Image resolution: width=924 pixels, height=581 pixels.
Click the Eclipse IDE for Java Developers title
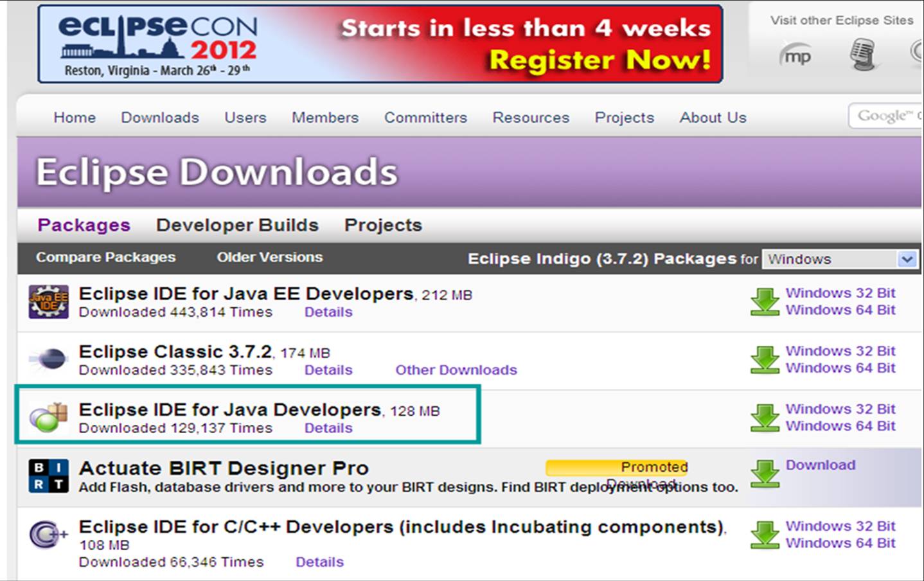tap(230, 409)
